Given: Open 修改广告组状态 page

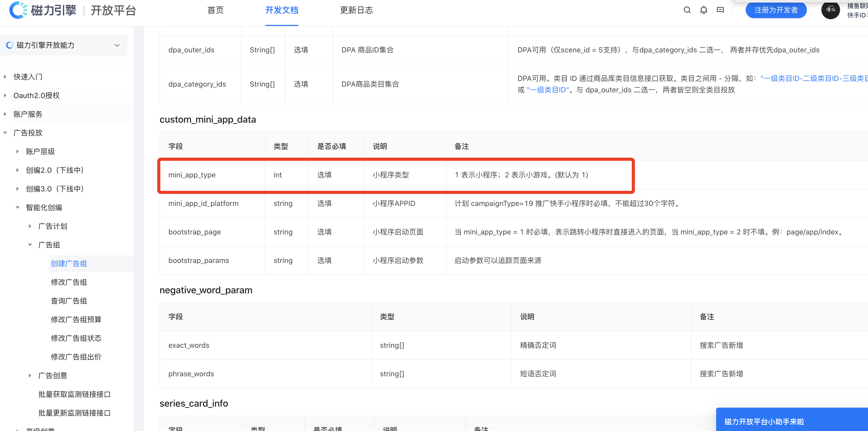Looking at the screenshot, I should click(x=76, y=338).
